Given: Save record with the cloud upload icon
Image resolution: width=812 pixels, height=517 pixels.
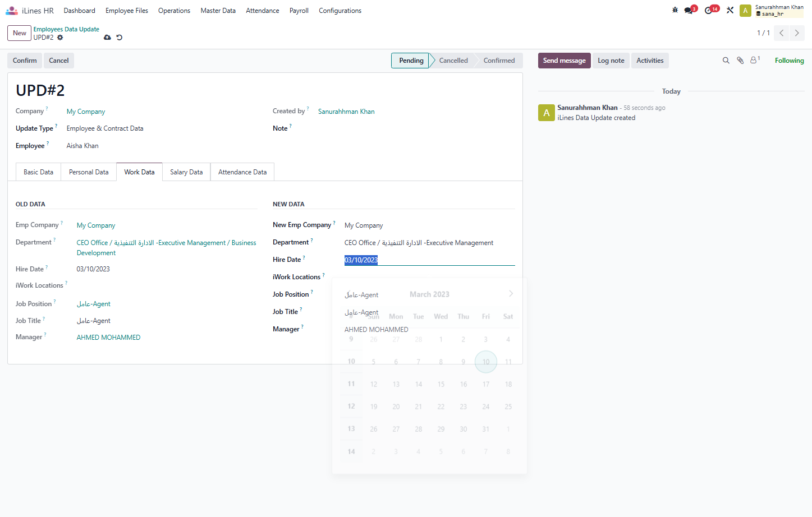Looking at the screenshot, I should pos(107,38).
